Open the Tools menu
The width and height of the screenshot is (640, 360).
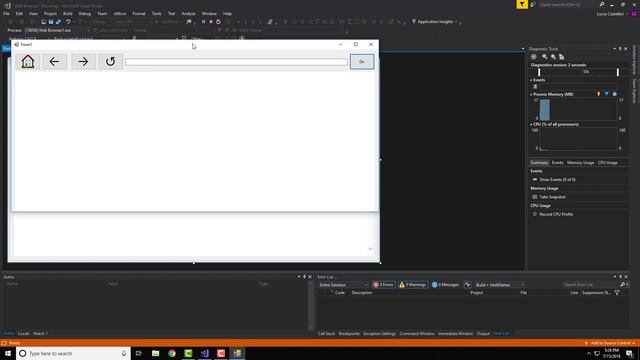tap(157, 13)
